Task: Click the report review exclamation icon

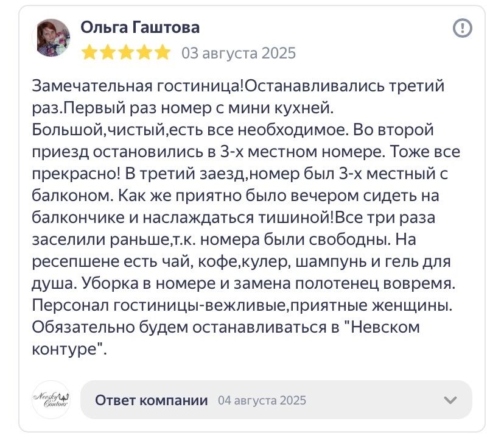Action: [463, 28]
